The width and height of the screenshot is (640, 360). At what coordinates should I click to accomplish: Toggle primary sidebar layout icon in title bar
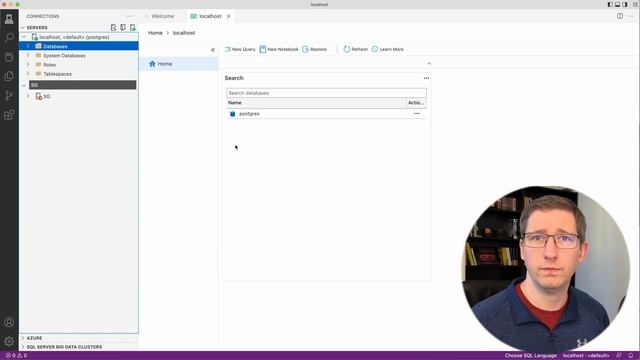(610, 4)
